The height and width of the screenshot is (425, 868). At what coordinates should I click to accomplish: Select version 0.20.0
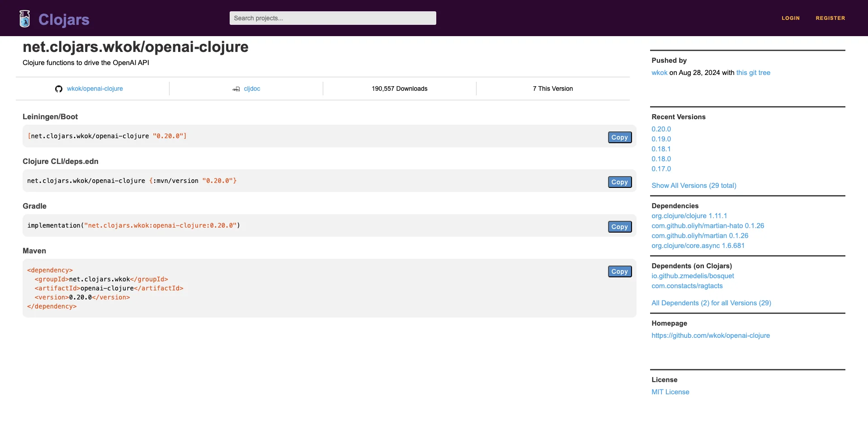click(661, 129)
